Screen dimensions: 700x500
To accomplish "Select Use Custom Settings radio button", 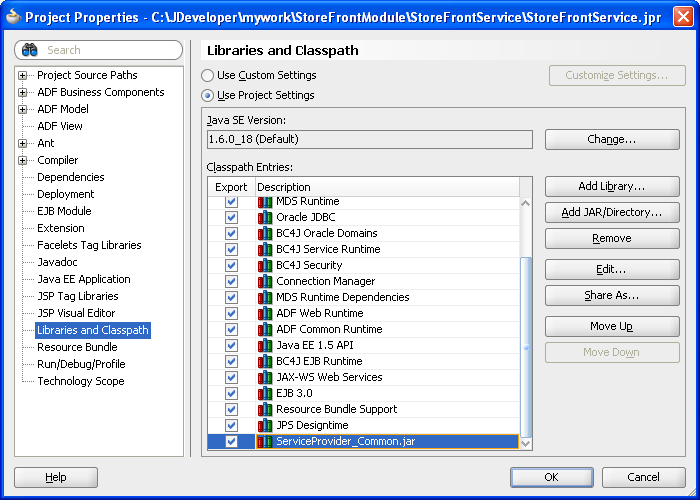I will pyautogui.click(x=207, y=75).
